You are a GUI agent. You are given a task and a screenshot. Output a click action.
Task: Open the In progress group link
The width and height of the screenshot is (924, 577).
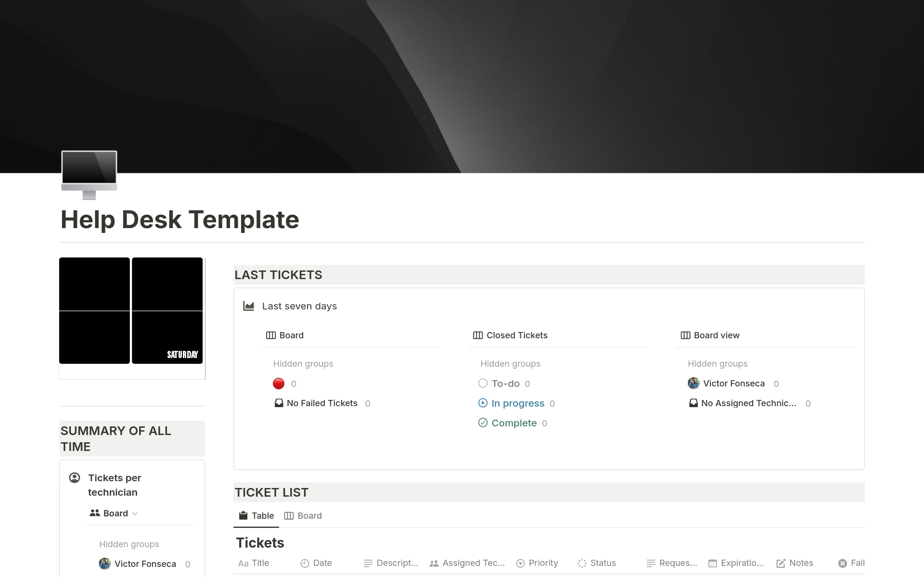pyautogui.click(x=516, y=403)
